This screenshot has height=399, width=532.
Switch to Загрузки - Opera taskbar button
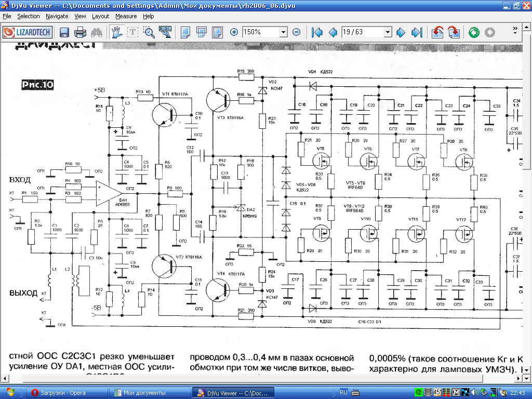pyautogui.click(x=67, y=393)
